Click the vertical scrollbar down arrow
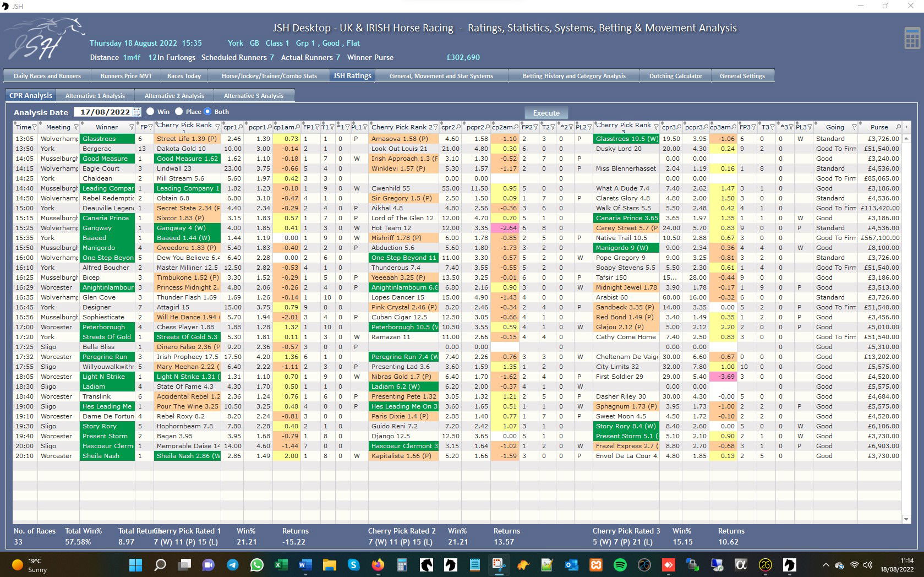924x577 pixels. [x=906, y=519]
